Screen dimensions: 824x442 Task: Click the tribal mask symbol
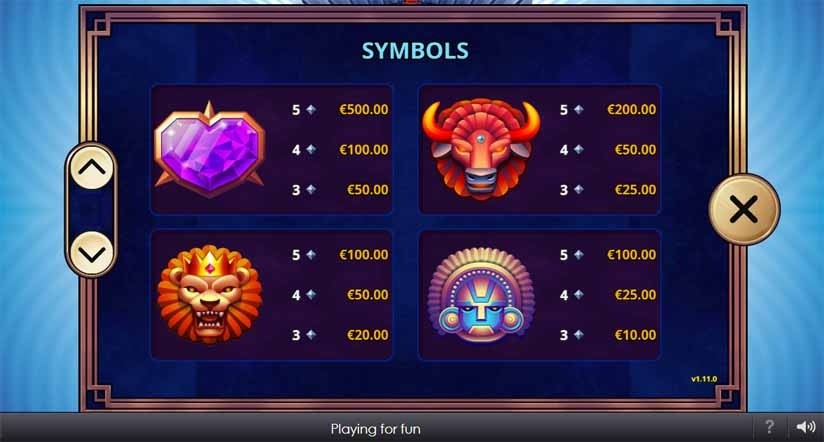481,294
